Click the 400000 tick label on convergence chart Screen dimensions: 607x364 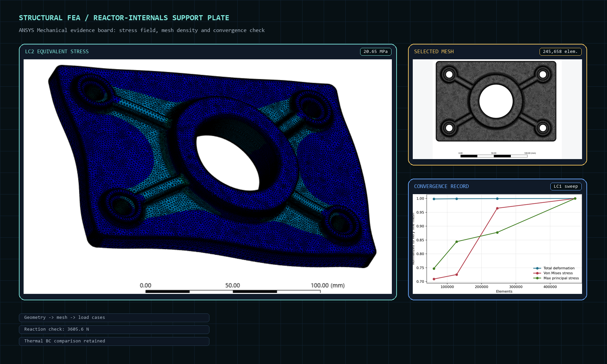pyautogui.click(x=550, y=287)
